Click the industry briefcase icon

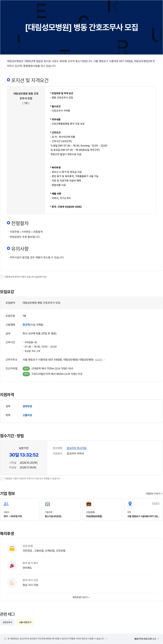[x=89, y=504]
